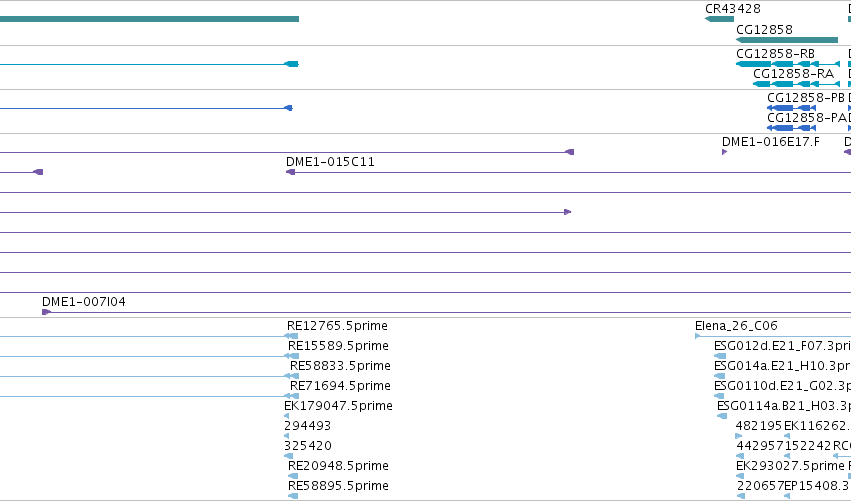Click the EK179047.5prime label
Image resolution: width=851 pixels, height=501 pixels.
pos(338,405)
